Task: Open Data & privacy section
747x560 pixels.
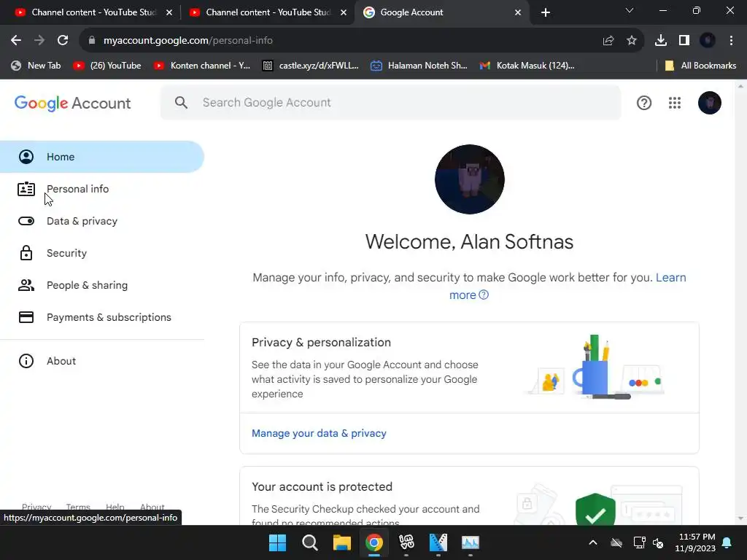Action: 102,221
